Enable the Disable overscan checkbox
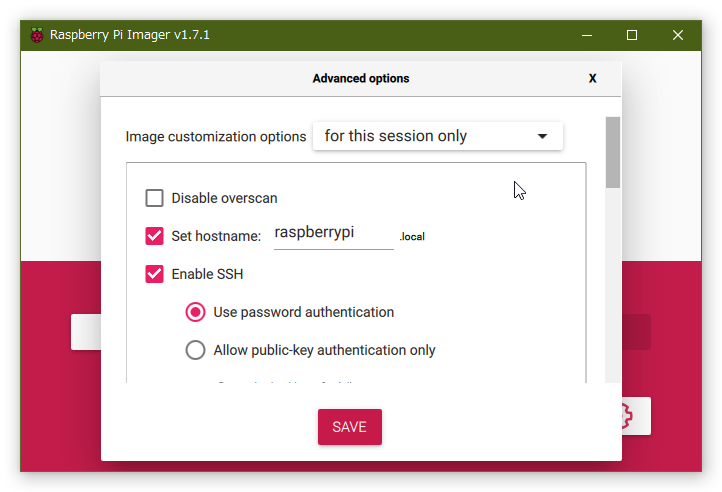722x492 pixels. click(154, 198)
